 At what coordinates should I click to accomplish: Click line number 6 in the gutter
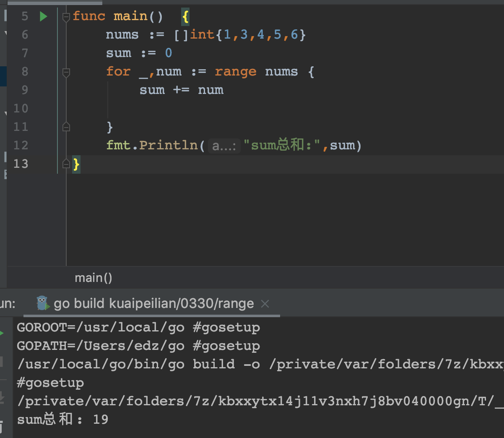(25, 34)
